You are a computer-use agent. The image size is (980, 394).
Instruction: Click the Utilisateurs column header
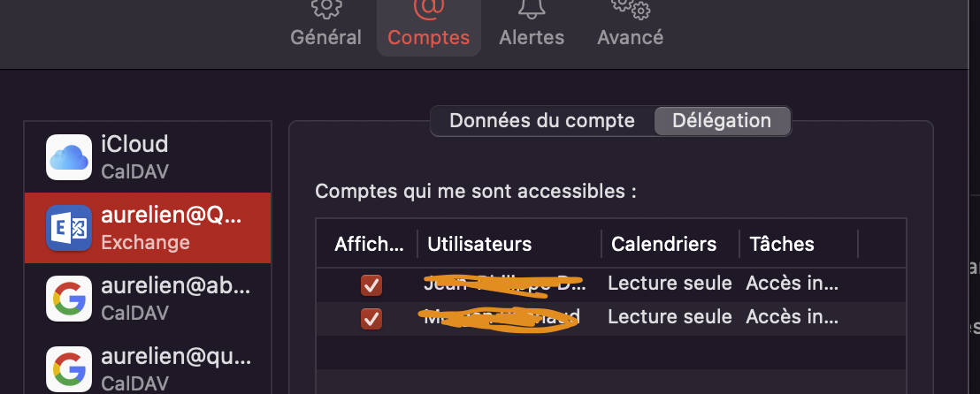click(479, 244)
